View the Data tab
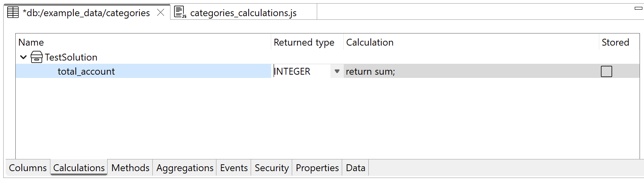 pos(355,168)
